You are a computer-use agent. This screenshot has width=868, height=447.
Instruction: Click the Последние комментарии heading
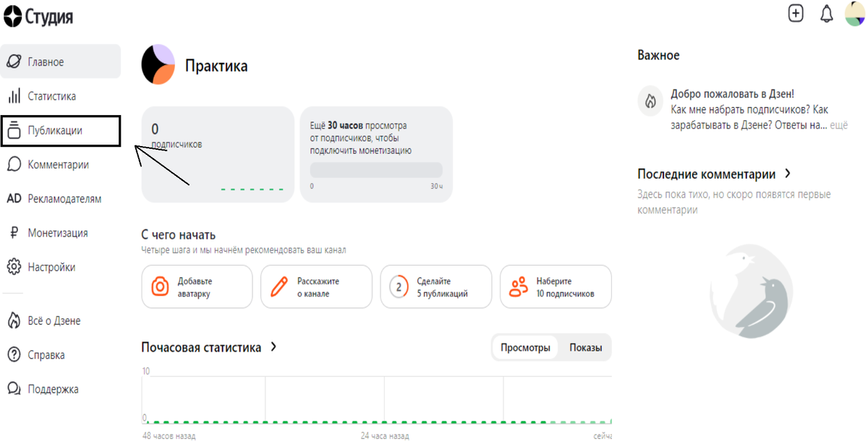[707, 174]
